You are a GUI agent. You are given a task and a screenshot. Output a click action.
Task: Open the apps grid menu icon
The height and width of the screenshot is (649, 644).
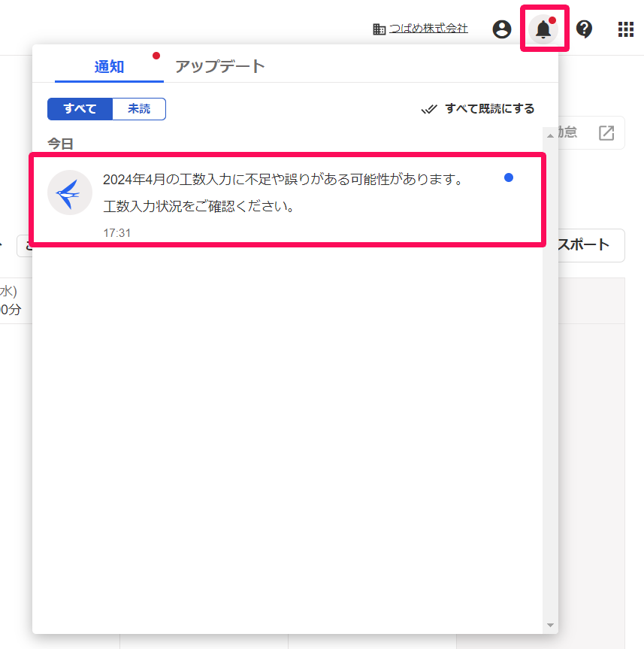coord(626,29)
